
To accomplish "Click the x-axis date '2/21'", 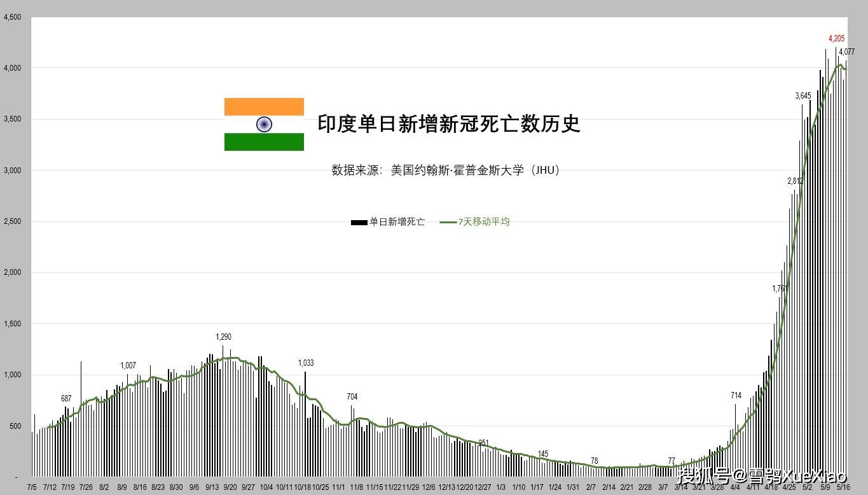I will 628,487.
